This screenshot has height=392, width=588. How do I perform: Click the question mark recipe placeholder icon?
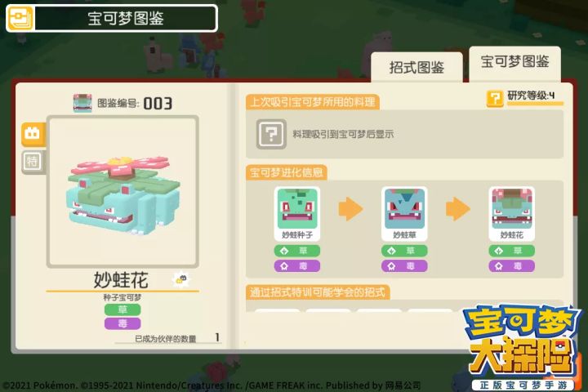point(271,134)
